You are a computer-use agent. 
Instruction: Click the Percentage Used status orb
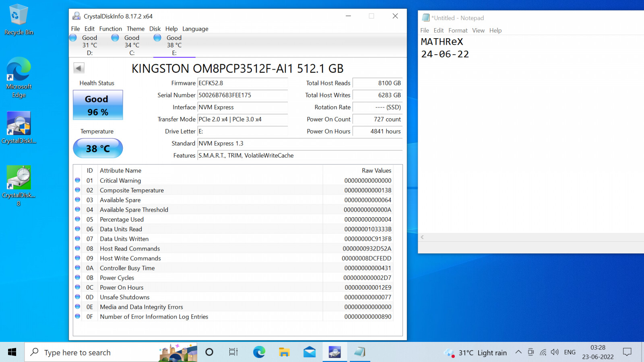[78, 219]
